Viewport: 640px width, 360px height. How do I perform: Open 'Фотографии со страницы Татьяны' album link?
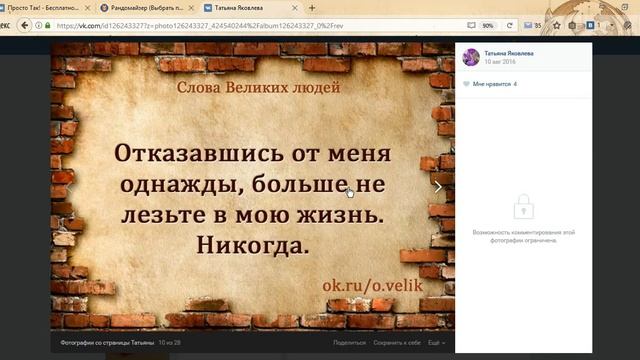[107, 342]
